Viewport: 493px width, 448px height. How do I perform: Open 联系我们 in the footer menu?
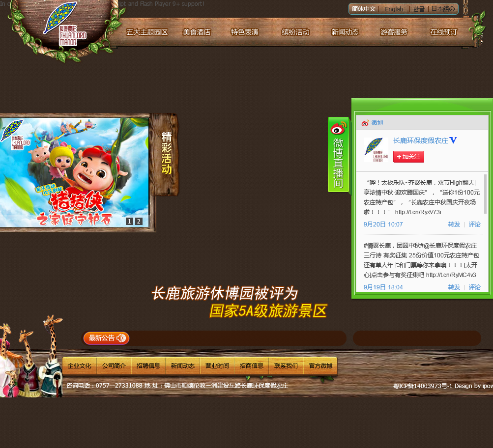[x=286, y=365]
